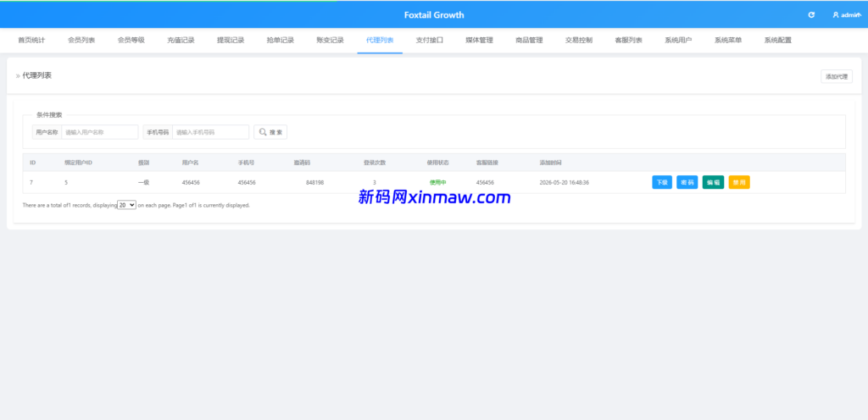The image size is (868, 420).
Task: Click the 使用状态 column header
Action: pyautogui.click(x=438, y=163)
